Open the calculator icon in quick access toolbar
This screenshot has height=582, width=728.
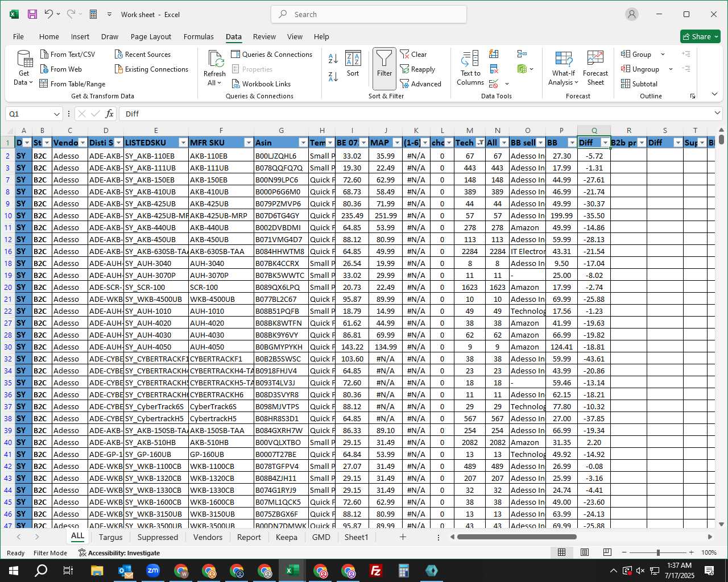pyautogui.click(x=93, y=14)
